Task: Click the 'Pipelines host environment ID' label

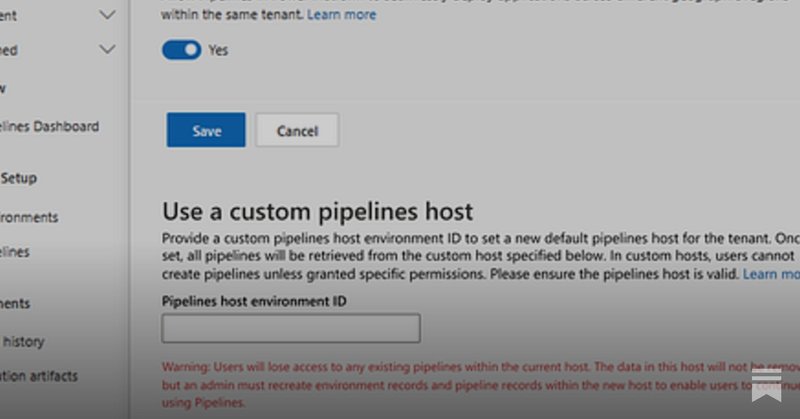Action: click(254, 301)
